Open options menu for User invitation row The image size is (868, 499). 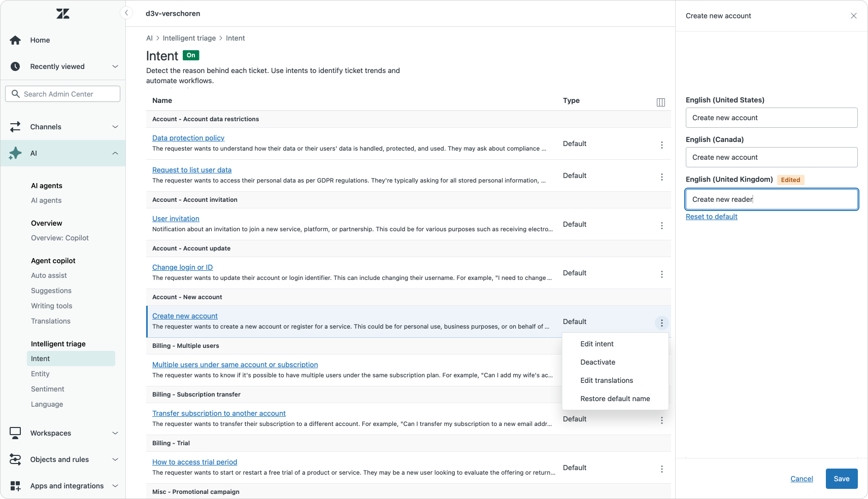point(661,226)
